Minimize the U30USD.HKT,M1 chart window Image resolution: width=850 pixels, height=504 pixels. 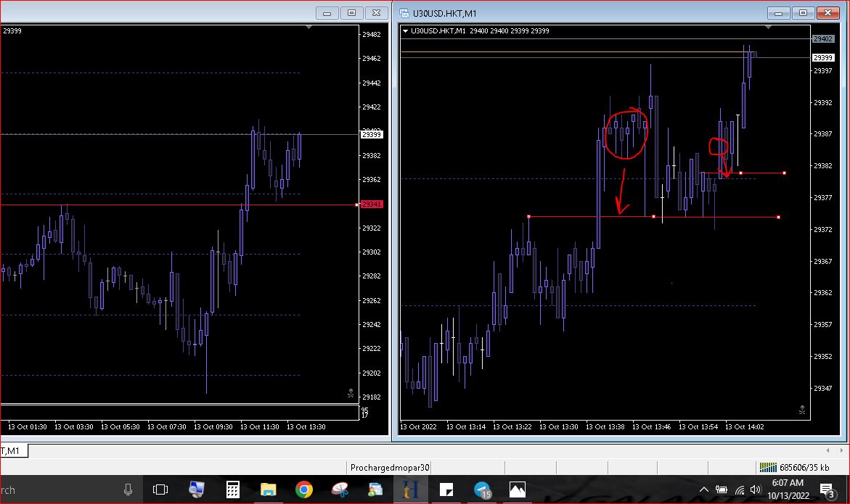click(x=778, y=13)
